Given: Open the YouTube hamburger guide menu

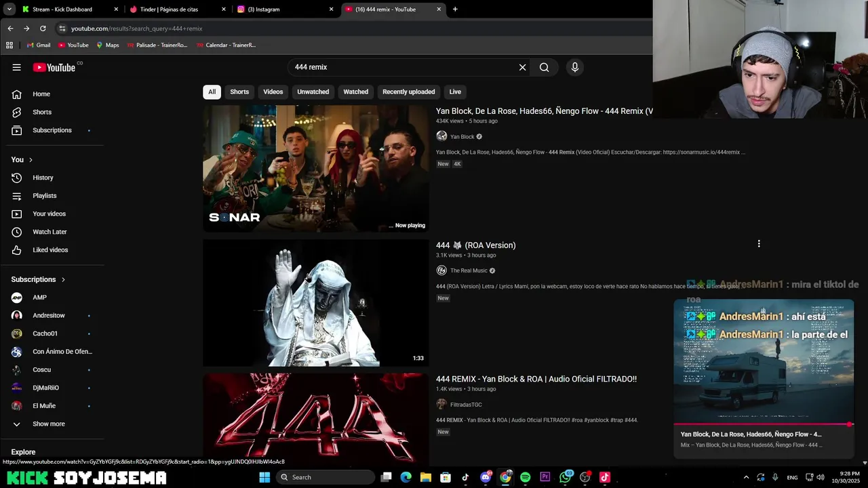Looking at the screenshot, I should coord(16,67).
